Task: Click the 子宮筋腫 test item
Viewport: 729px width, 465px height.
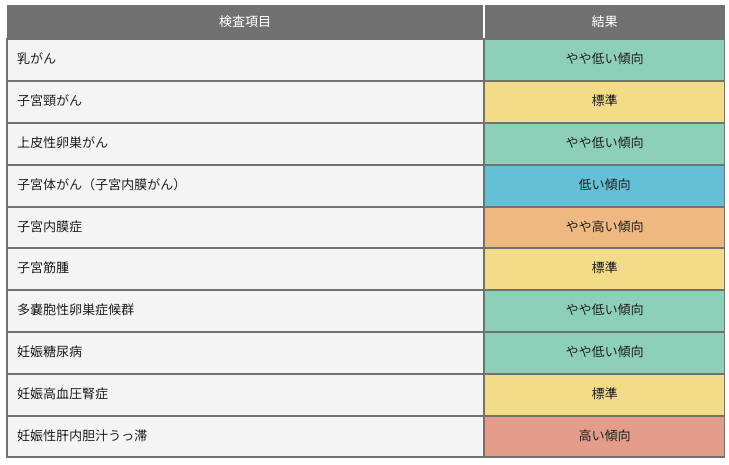Action: click(44, 268)
